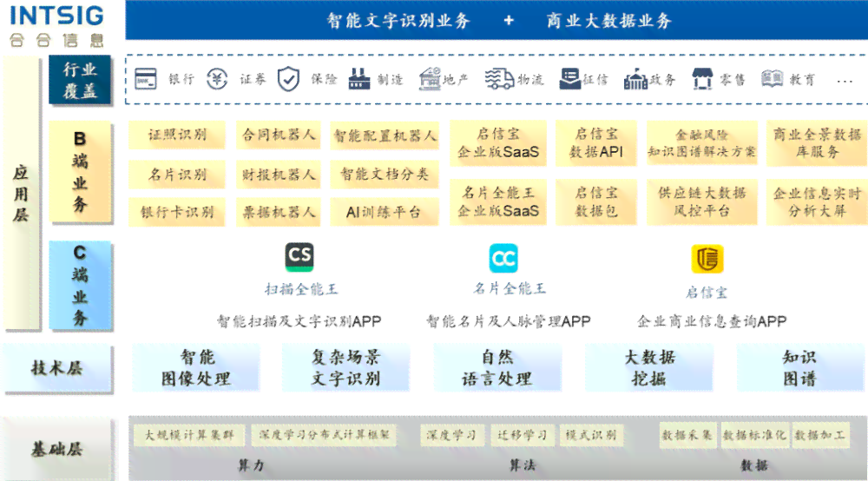Click the credit icon beside 征信

click(x=569, y=79)
